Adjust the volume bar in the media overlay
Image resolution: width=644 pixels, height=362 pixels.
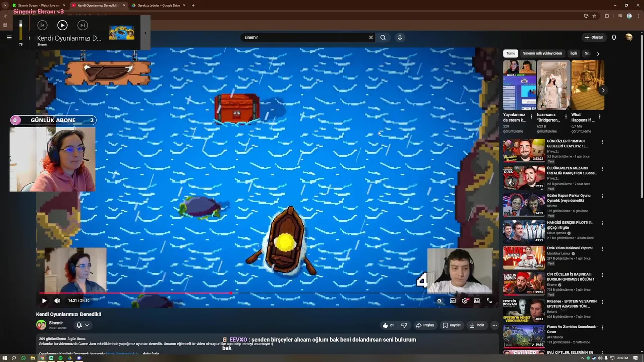[x=21, y=30]
